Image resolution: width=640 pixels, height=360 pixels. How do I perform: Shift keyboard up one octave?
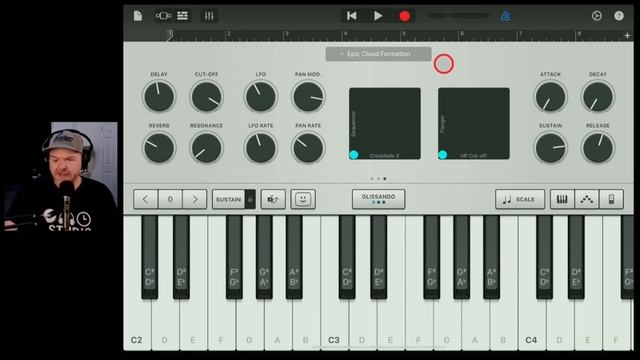[195, 199]
